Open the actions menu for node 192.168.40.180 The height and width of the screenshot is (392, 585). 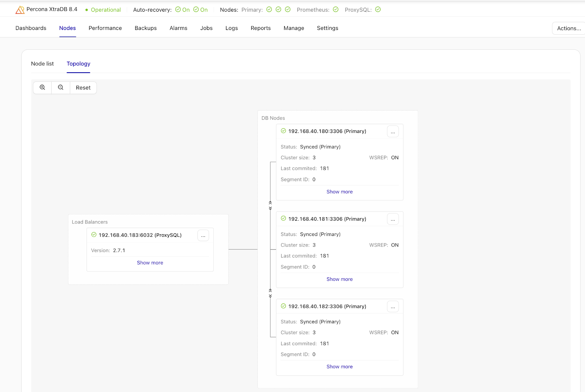tap(393, 131)
